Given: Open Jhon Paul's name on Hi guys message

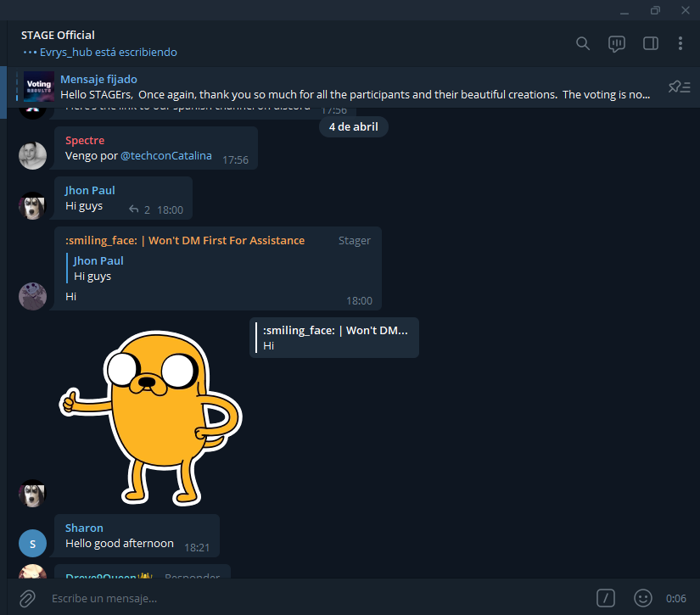Looking at the screenshot, I should point(90,191).
